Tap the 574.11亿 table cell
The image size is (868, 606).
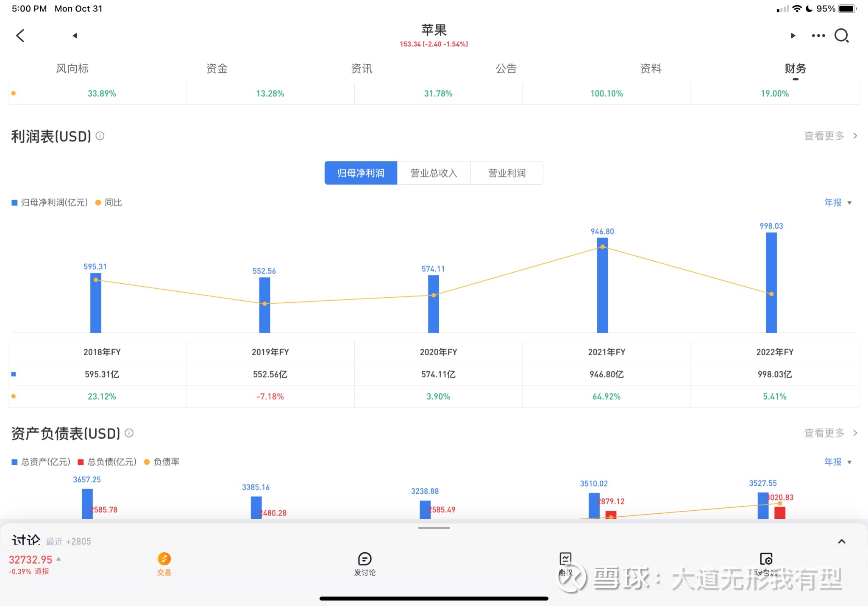(438, 374)
